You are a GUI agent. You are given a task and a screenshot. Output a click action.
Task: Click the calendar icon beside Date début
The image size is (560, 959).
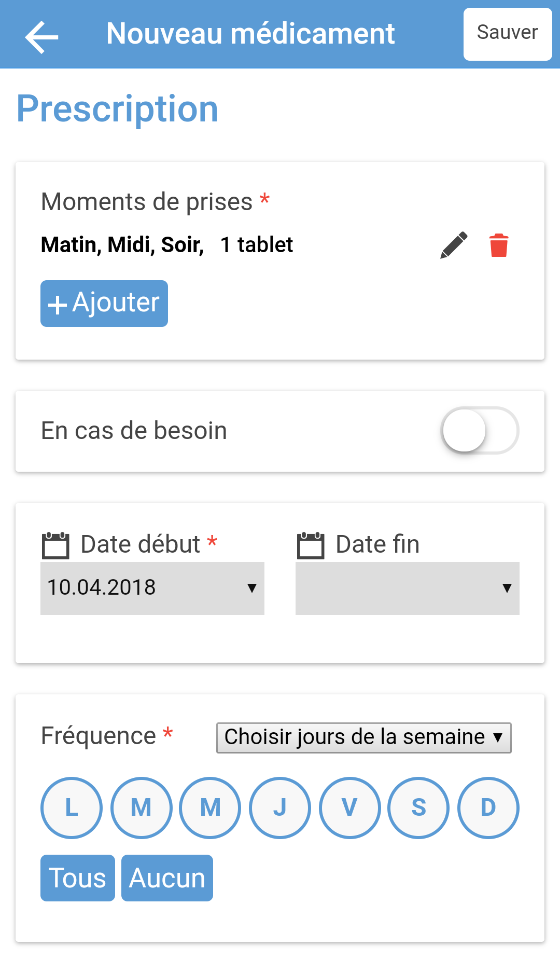[55, 545]
